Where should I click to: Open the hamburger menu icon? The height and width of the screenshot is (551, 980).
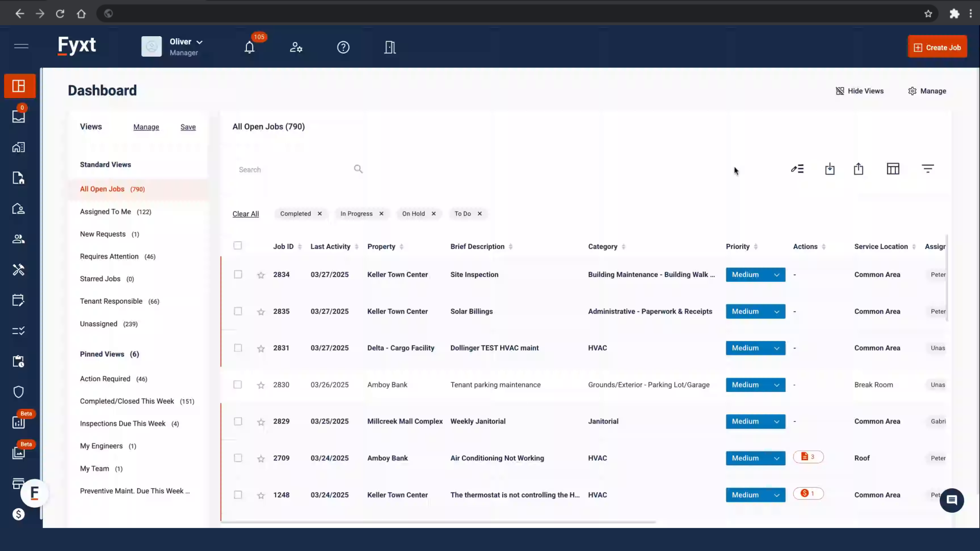click(21, 46)
